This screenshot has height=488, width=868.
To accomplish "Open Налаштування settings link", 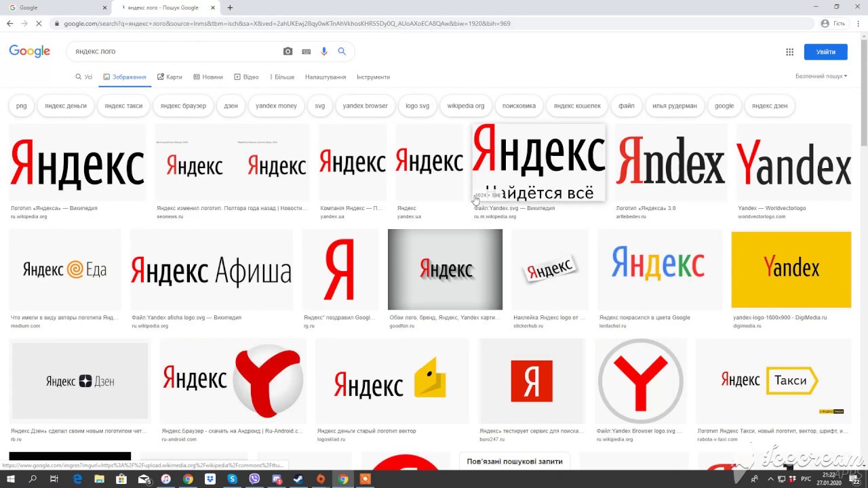I will coord(325,77).
